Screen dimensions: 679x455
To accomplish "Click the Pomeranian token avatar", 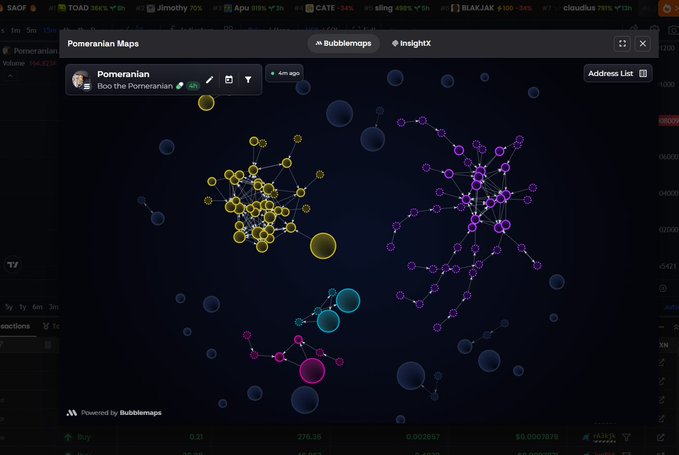I will tap(81, 80).
